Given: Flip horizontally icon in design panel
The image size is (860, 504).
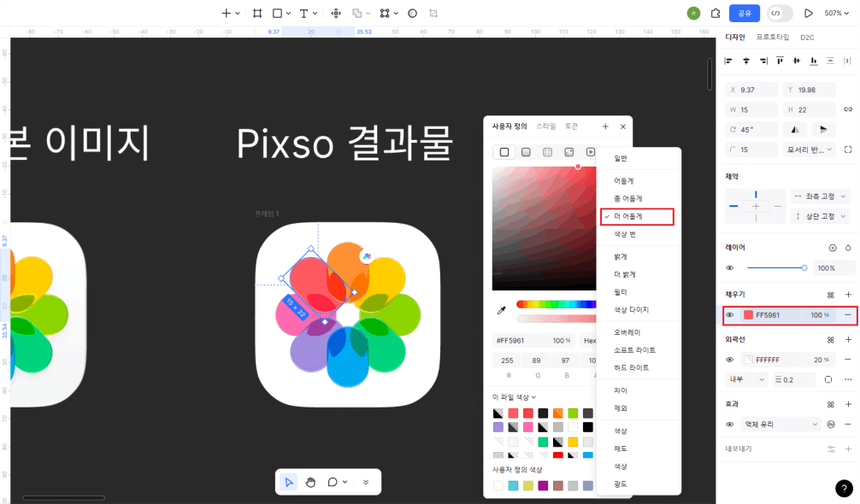Looking at the screenshot, I should tap(795, 129).
